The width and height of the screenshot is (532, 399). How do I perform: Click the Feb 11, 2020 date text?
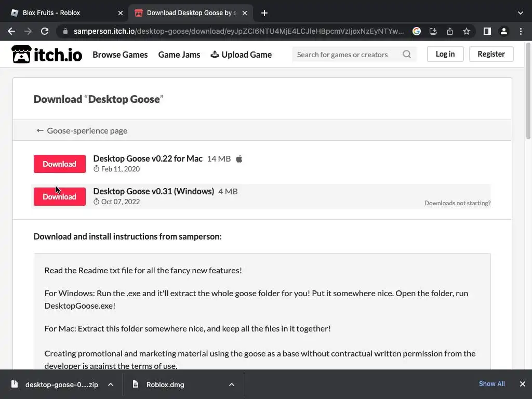click(120, 169)
